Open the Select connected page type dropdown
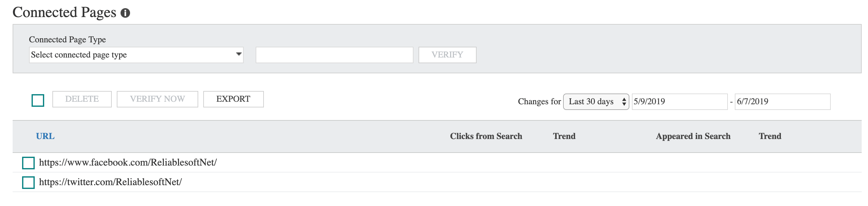 [x=136, y=55]
